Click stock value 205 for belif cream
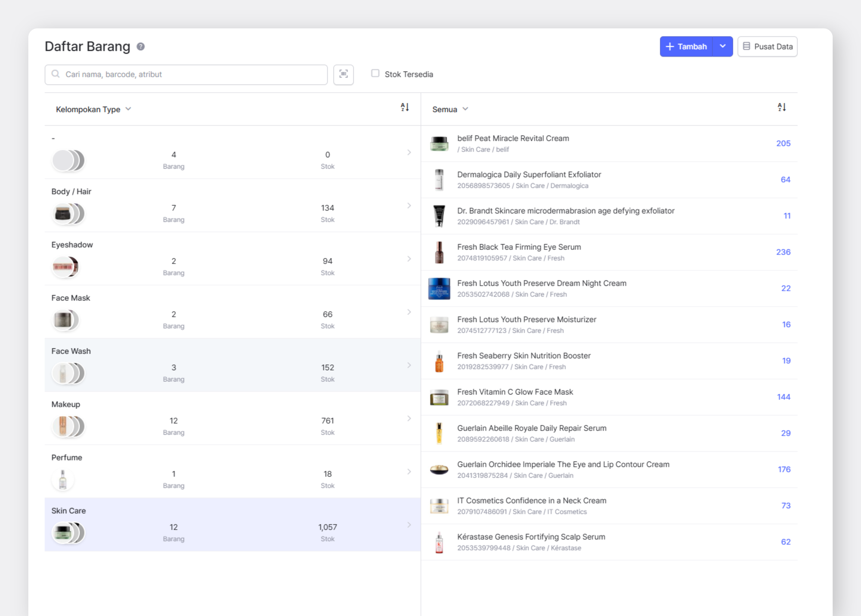The width and height of the screenshot is (861, 616). [x=783, y=143]
